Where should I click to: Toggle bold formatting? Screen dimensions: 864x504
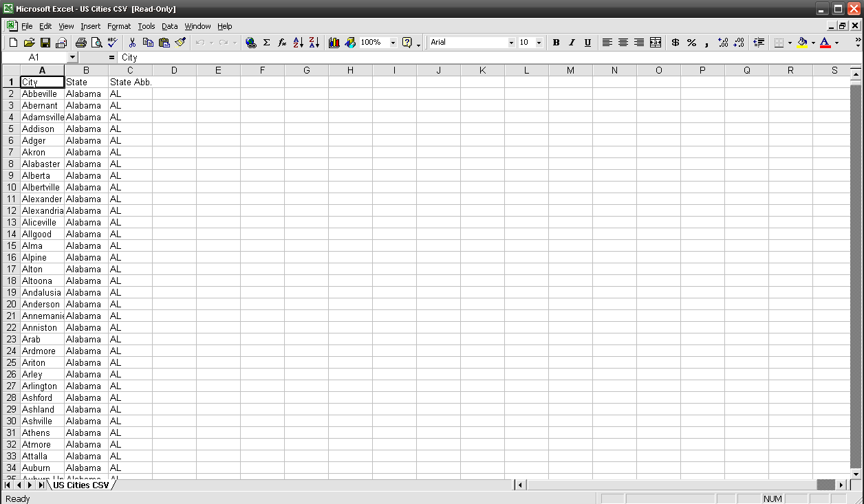click(x=556, y=43)
